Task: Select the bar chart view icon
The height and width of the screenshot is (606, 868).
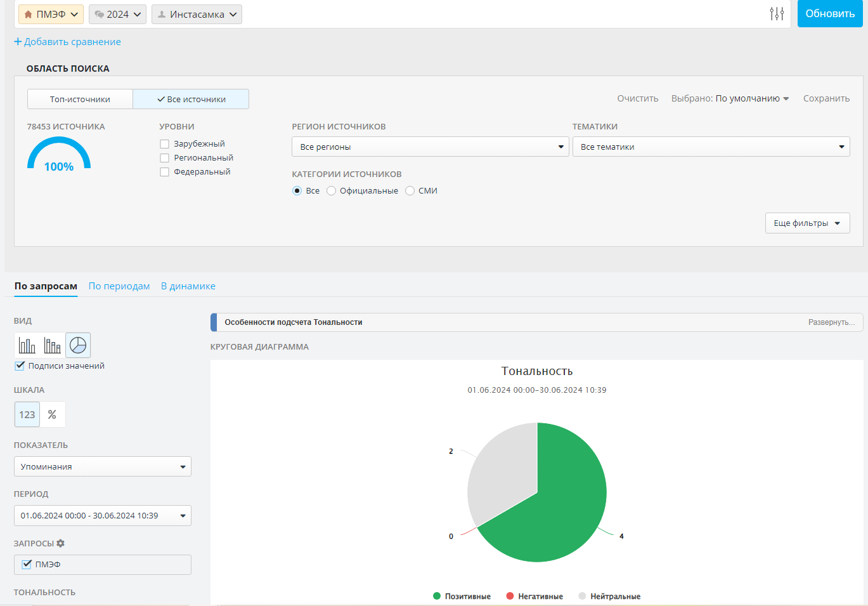Action: pyautogui.click(x=27, y=345)
